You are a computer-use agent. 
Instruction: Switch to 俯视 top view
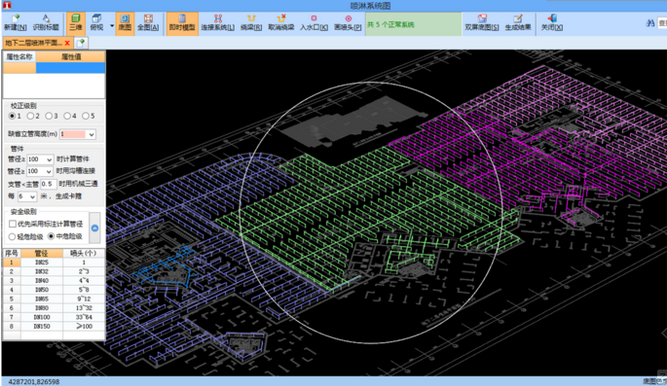click(x=97, y=23)
